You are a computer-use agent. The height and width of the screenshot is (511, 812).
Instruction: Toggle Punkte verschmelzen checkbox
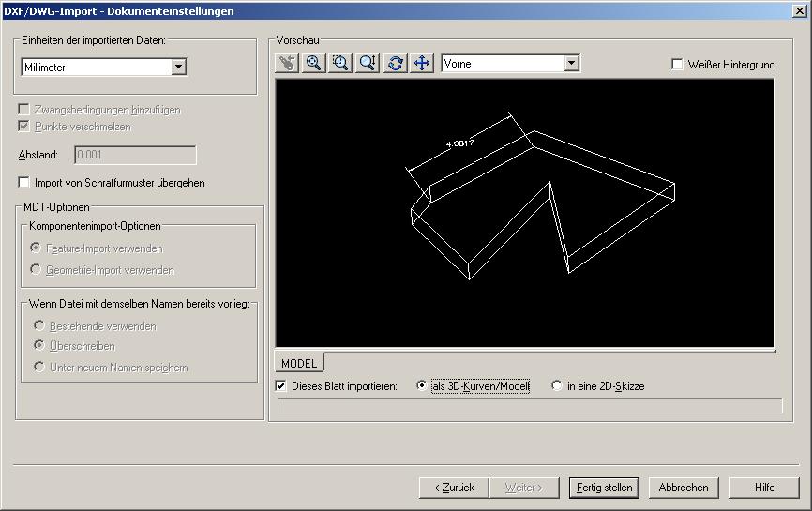pos(23,126)
